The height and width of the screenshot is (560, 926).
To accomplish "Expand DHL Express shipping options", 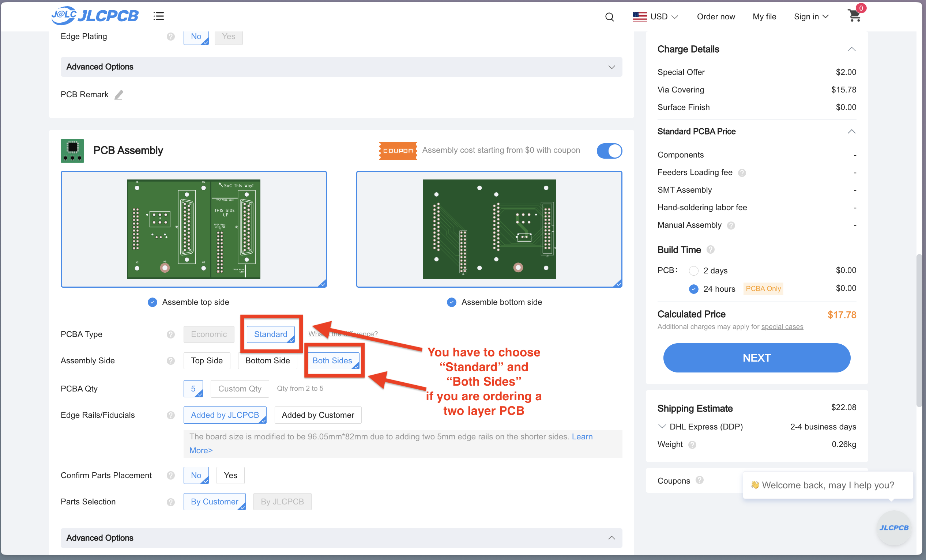I will point(662,426).
